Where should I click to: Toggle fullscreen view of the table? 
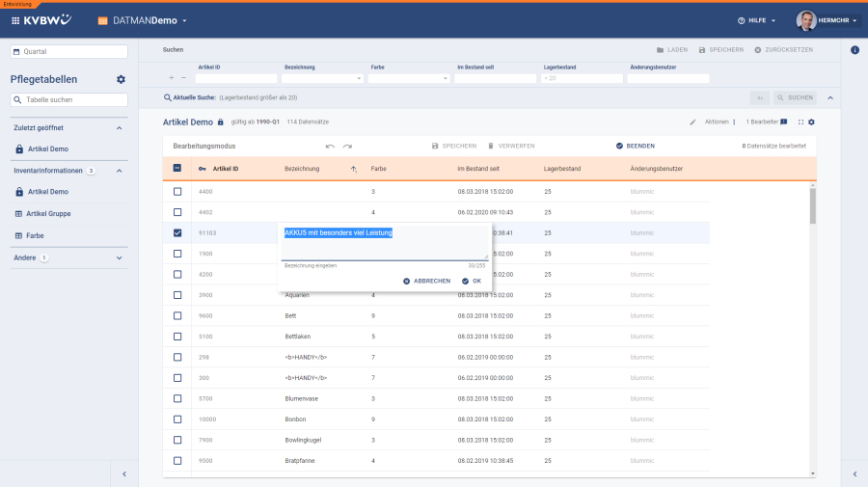[x=800, y=122]
